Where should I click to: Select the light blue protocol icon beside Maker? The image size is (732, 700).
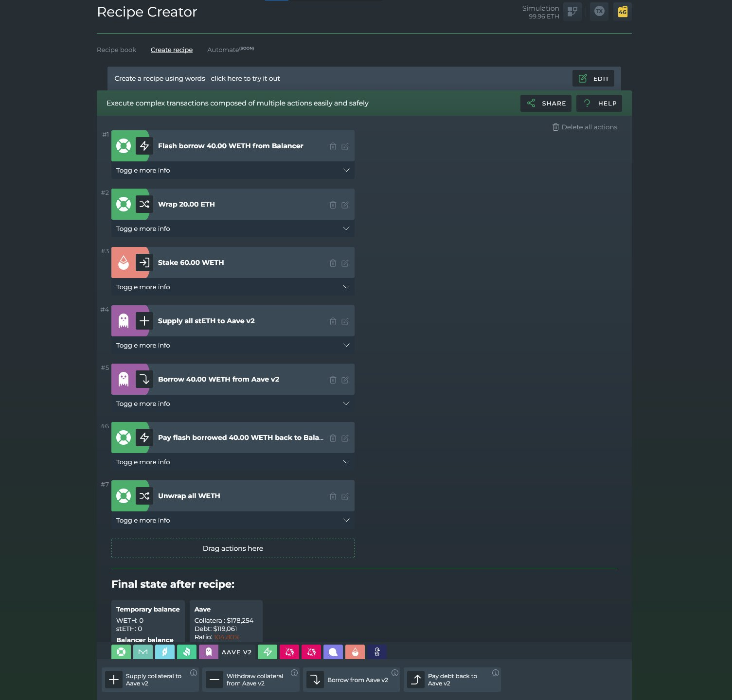(165, 652)
